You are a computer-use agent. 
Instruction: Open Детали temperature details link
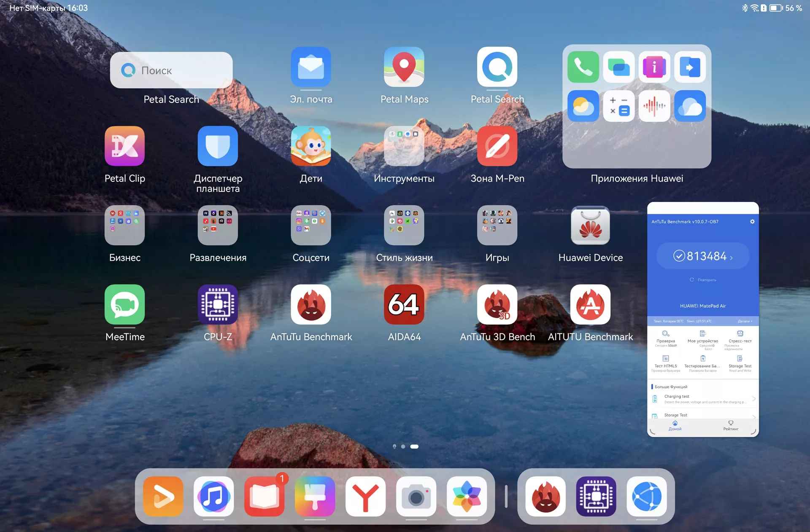coord(745,321)
